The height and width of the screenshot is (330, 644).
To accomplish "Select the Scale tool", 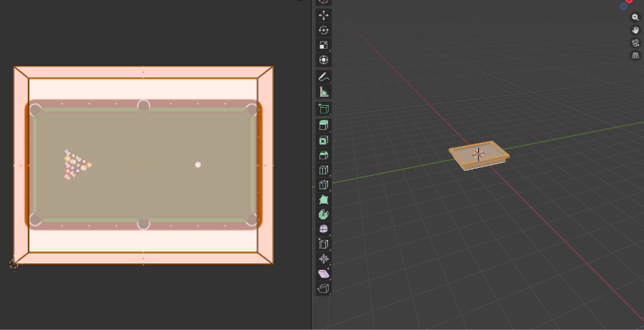I will 324,45.
